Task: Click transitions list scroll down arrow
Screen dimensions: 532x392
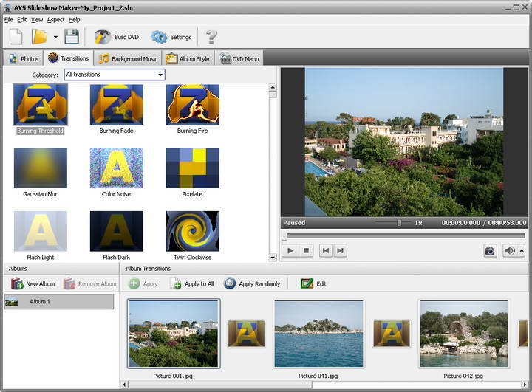Action: pos(273,258)
